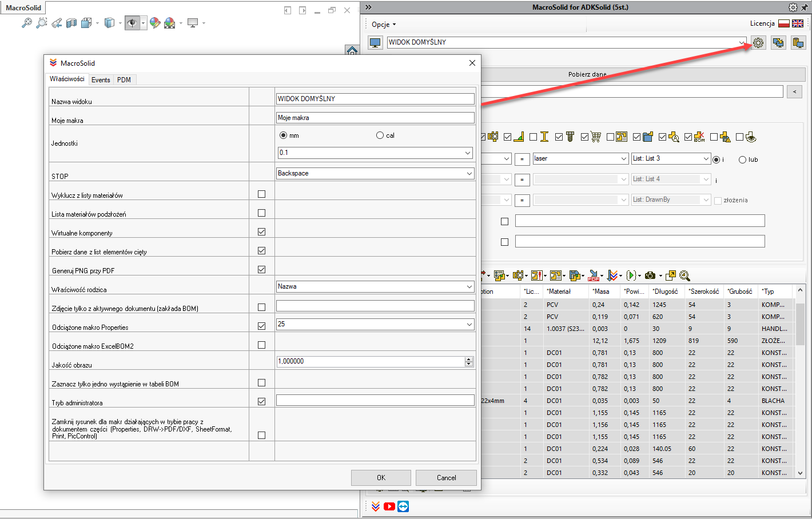Screen dimensions: 812x519
Task: Open the dropdown showing value 25
Action: (x=375, y=324)
